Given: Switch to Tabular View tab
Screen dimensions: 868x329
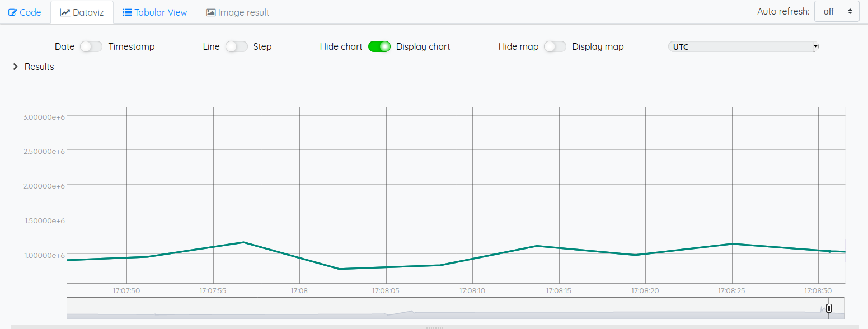Looking at the screenshot, I should pos(155,12).
